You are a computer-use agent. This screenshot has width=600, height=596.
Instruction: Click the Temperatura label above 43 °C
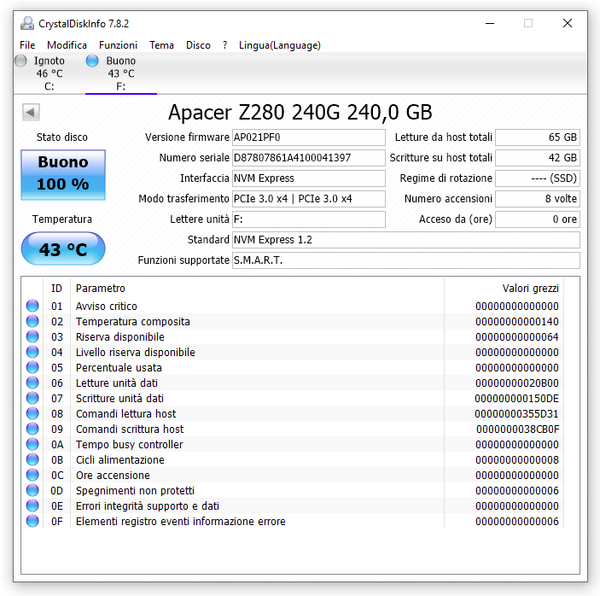tap(62, 219)
